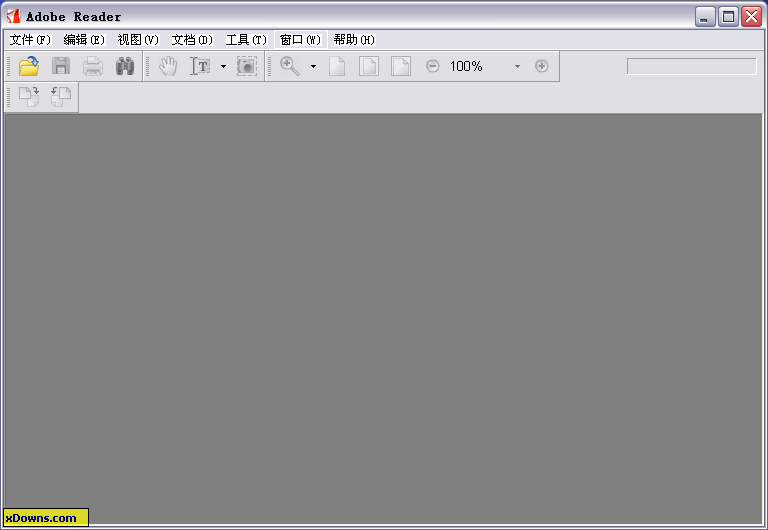Image resolution: width=768 pixels, height=530 pixels.
Task: Click the Fit Page icon
Action: tap(369, 66)
